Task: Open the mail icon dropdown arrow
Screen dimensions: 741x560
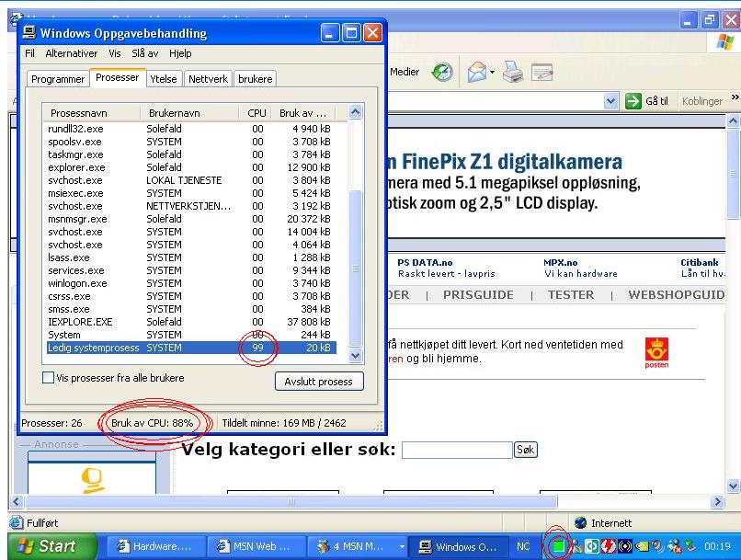Action: 493,73
